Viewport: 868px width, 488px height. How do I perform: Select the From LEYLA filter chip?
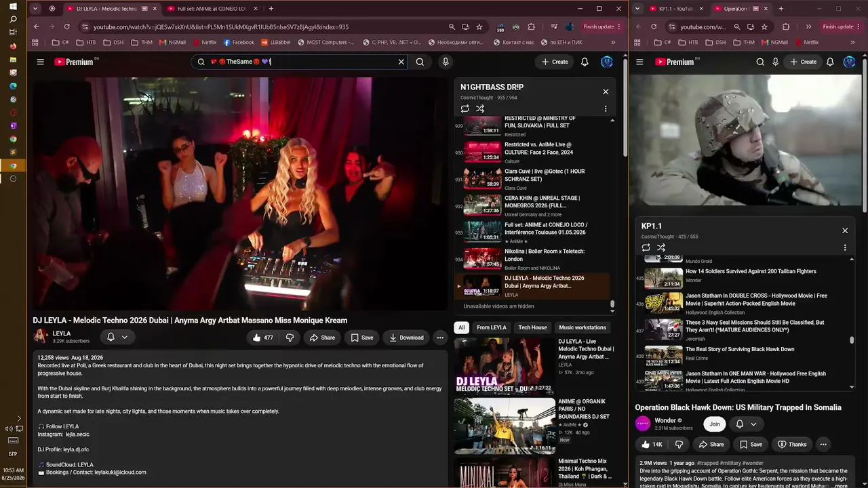point(492,327)
